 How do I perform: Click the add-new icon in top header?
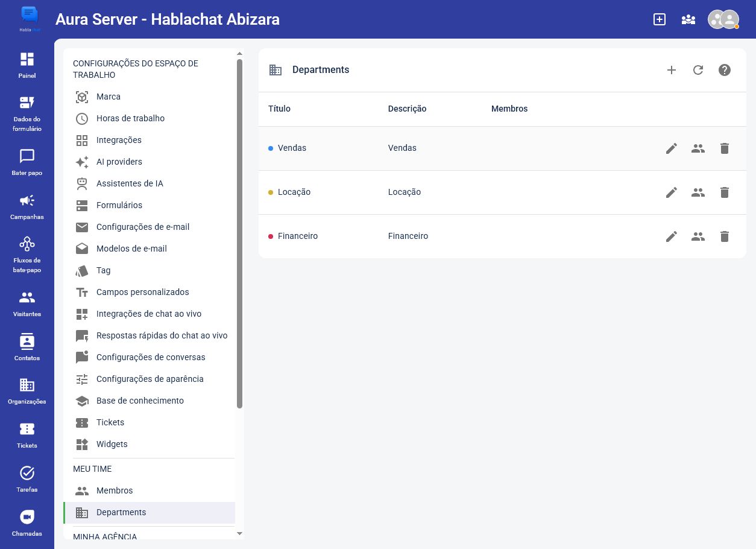click(660, 19)
